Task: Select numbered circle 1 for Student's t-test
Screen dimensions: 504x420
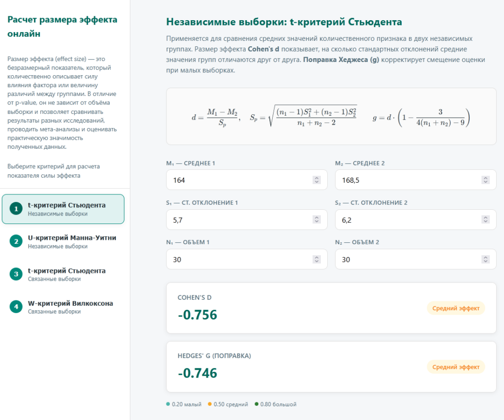Action: [x=16, y=209]
